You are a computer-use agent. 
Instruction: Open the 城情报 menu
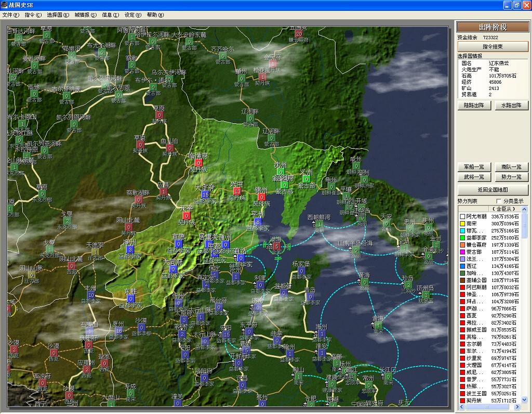(x=85, y=15)
